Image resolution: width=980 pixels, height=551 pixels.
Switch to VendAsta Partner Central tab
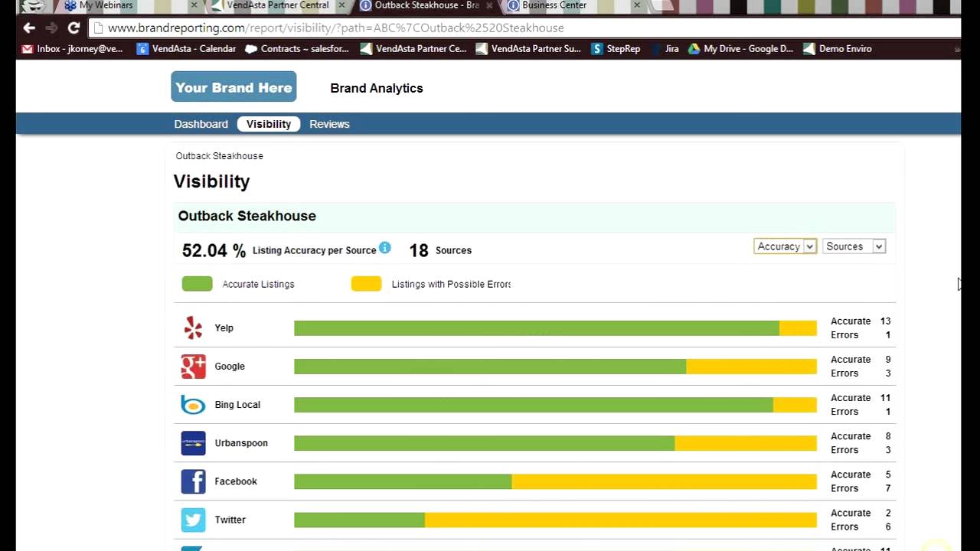[x=277, y=5]
